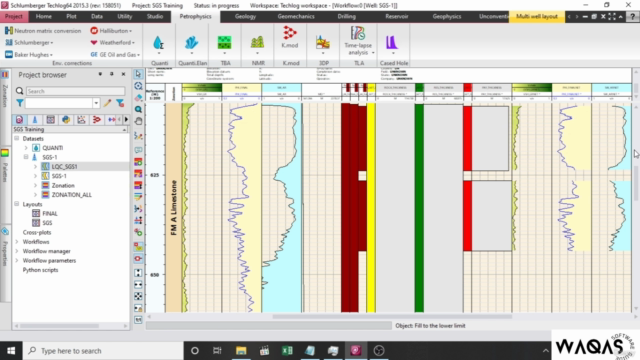
Task: Click the clear filter funnel icon
Action: pyautogui.click(x=120, y=103)
